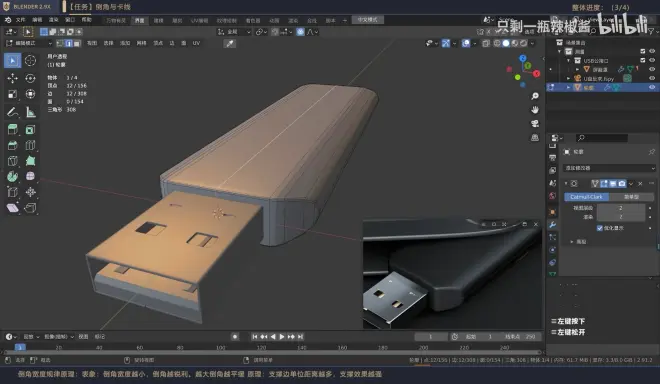Open the Add Modifier dropdown

point(609,168)
